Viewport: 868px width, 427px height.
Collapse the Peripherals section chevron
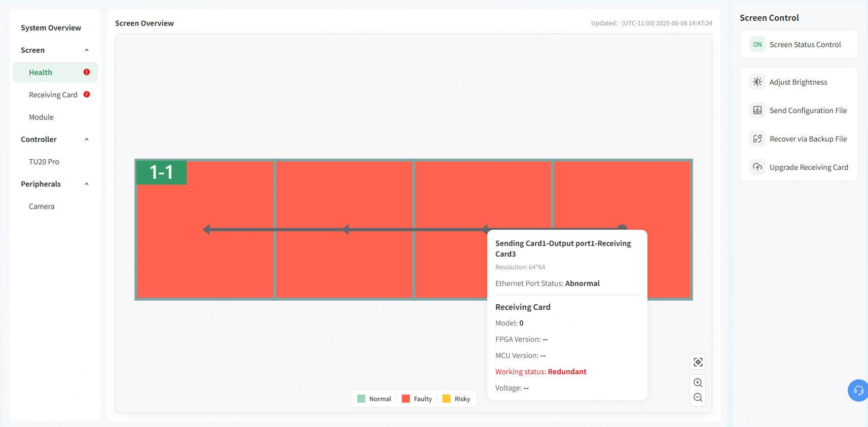[87, 184]
